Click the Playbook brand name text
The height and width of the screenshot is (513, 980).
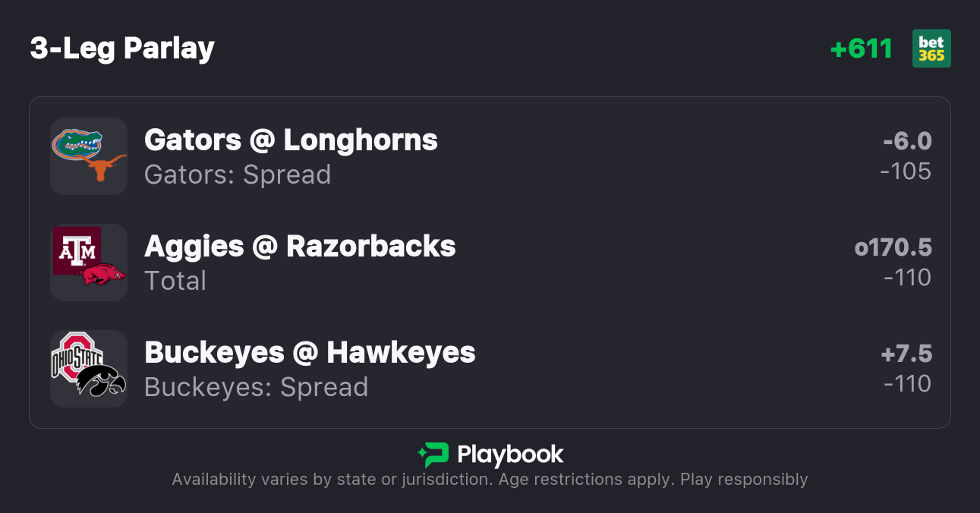[x=510, y=455]
